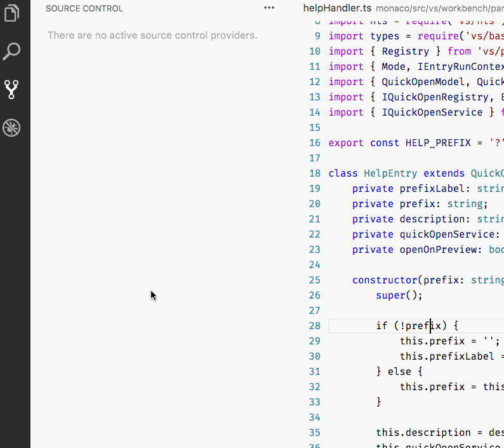Click 'Registry' import on line 10
The image size is (504, 448).
(406, 51)
